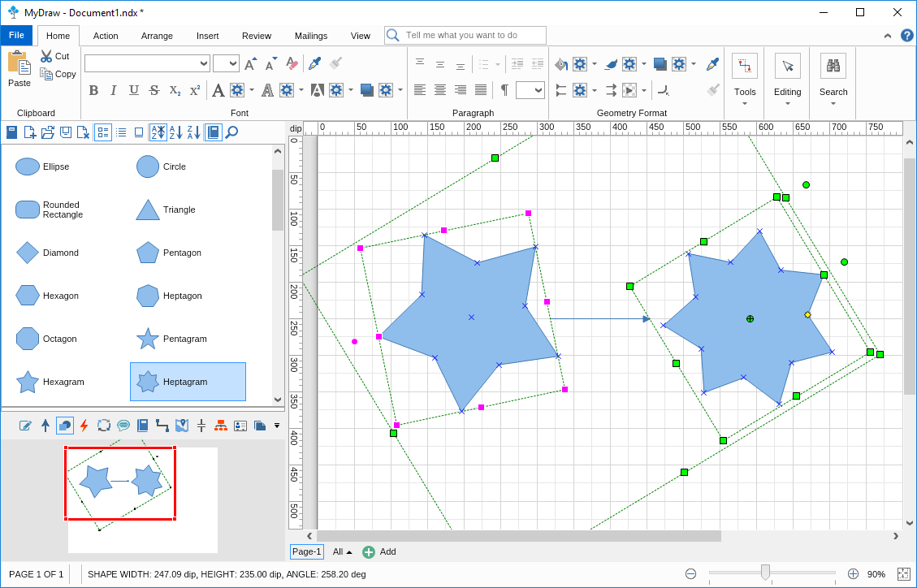The height and width of the screenshot is (588, 917).
Task: Click Grow Font icon
Action: (x=250, y=63)
